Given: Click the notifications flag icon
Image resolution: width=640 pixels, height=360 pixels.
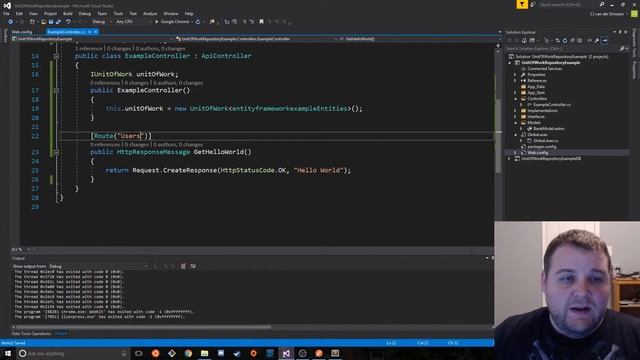Looking at the screenshot, I should [x=522, y=4].
